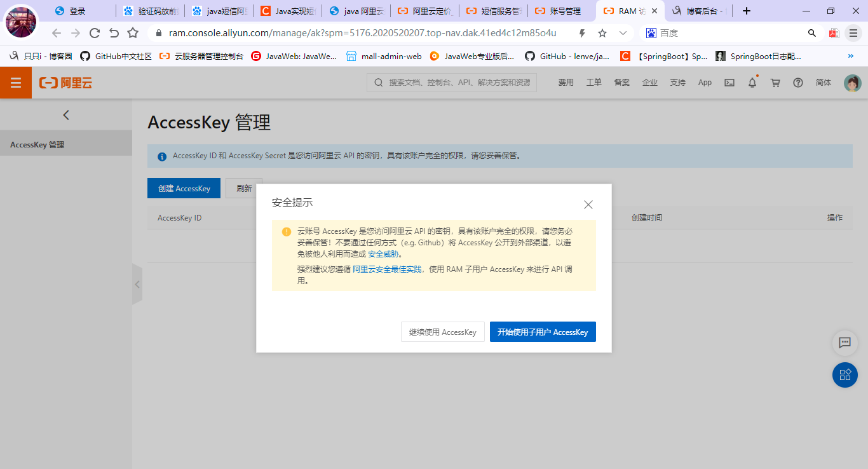Open the chat feedback floating button

(845, 343)
